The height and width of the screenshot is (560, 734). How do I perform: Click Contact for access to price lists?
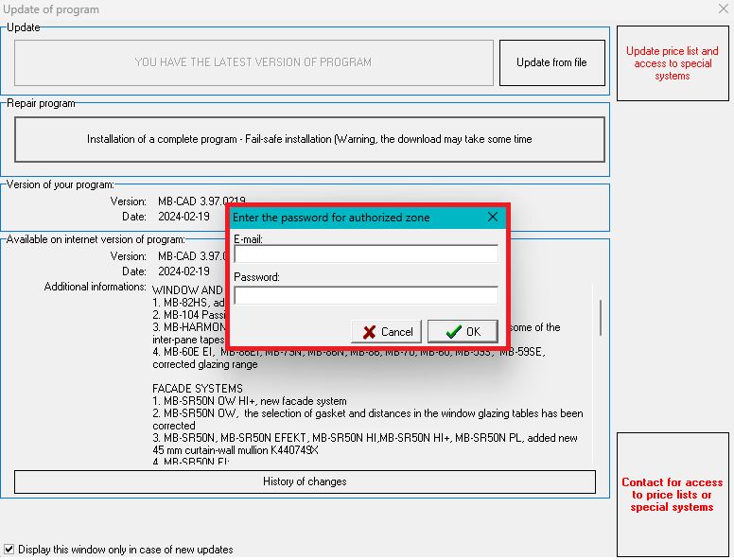point(672,494)
